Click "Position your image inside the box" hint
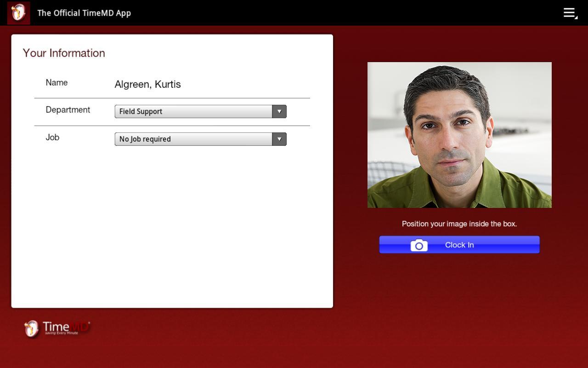Image resolution: width=588 pixels, height=368 pixels. point(459,224)
